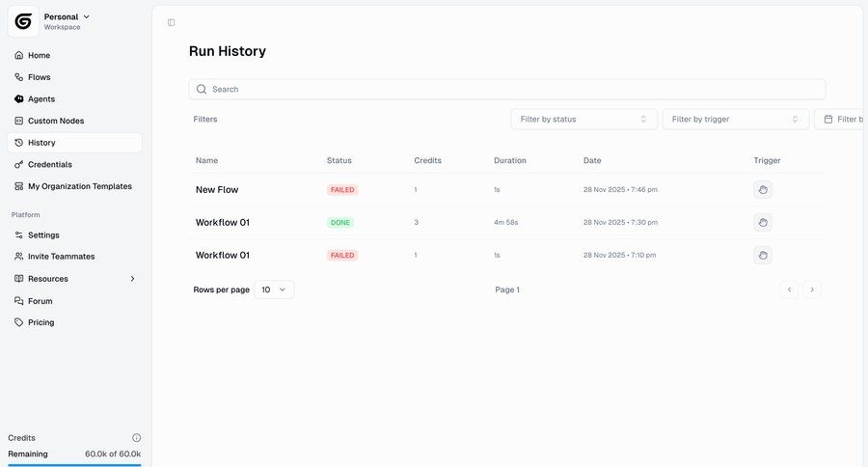Go to the next page arrow
The width and height of the screenshot is (868, 467).
coord(812,289)
